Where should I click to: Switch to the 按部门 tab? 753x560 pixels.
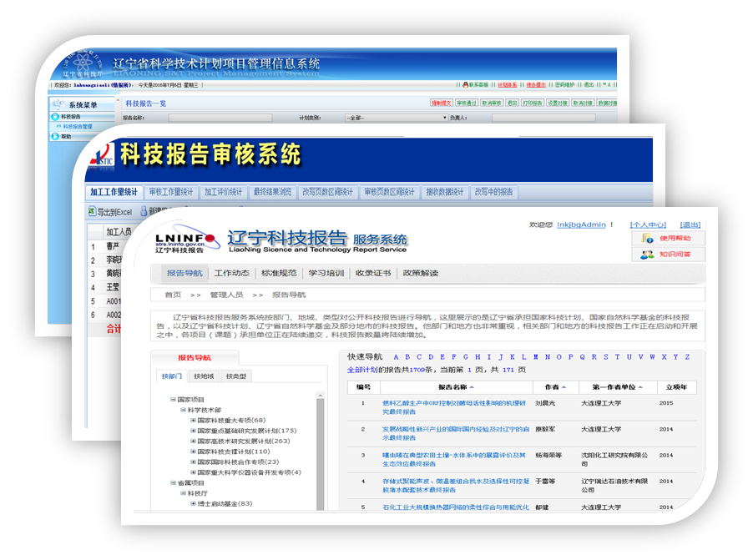pyautogui.click(x=171, y=376)
